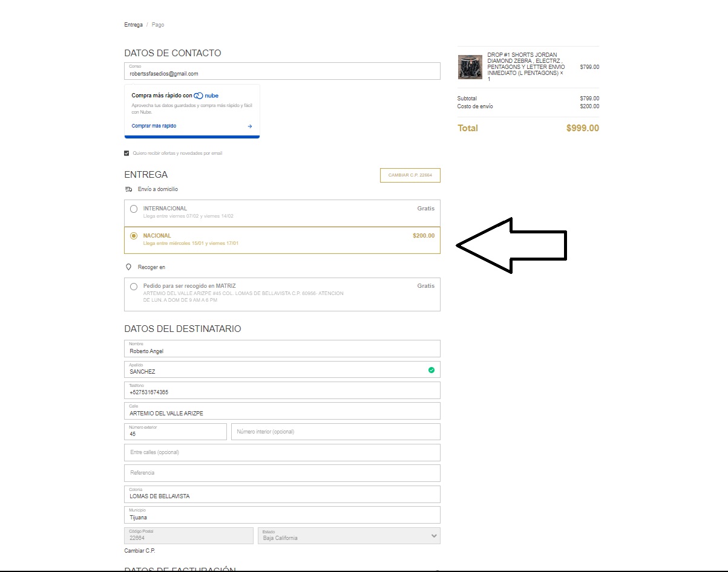This screenshot has width=728, height=572.
Task: Click the arrow icon beside Comprar más rápido
Action: point(250,126)
